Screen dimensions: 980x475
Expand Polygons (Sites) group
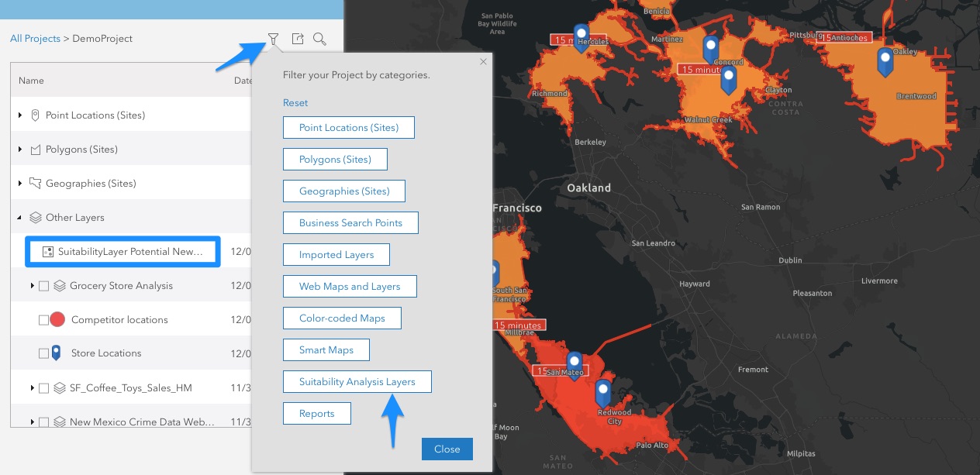click(x=20, y=150)
